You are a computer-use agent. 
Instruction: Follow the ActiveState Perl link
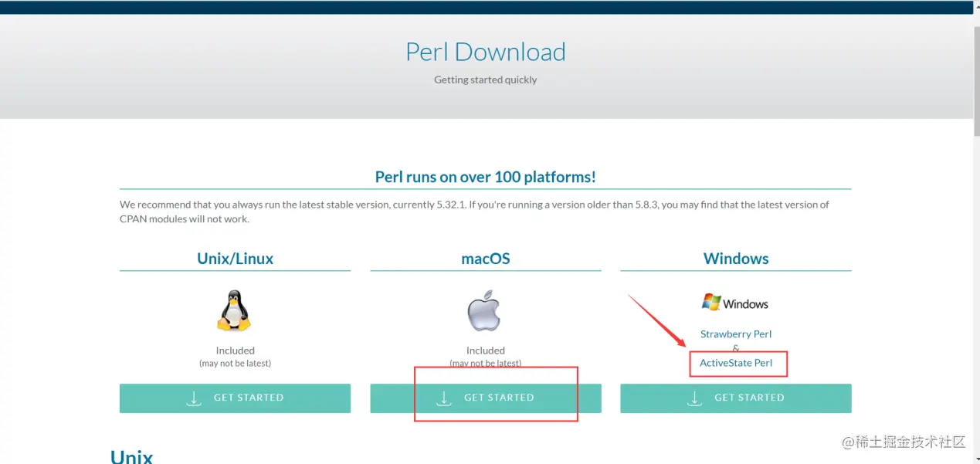[x=736, y=363]
